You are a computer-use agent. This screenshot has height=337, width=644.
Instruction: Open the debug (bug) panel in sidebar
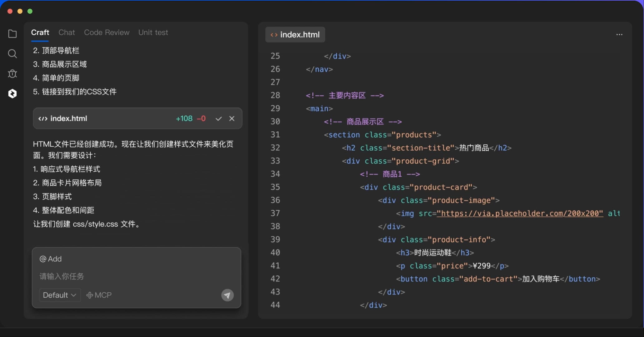[x=12, y=74]
